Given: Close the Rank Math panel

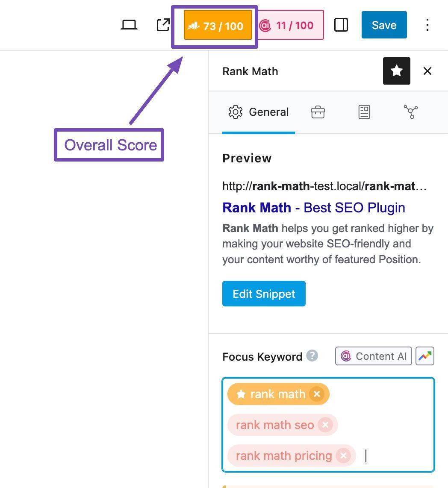Looking at the screenshot, I should [427, 71].
